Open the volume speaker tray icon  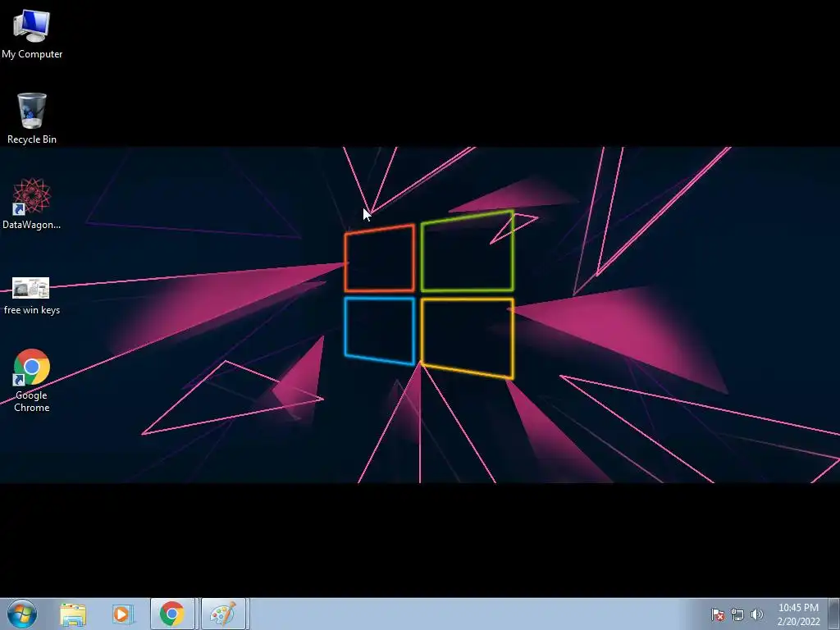(x=756, y=614)
